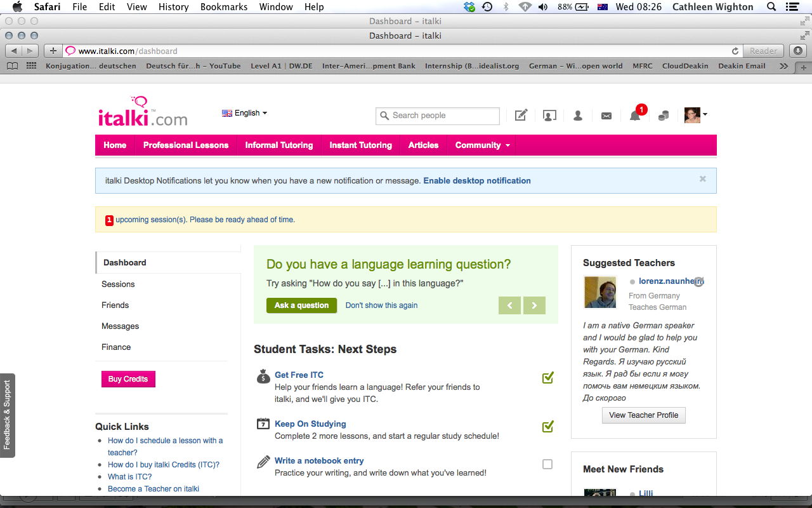Click the italki.com logo
Image resolution: width=812 pixels, height=508 pixels.
click(143, 112)
